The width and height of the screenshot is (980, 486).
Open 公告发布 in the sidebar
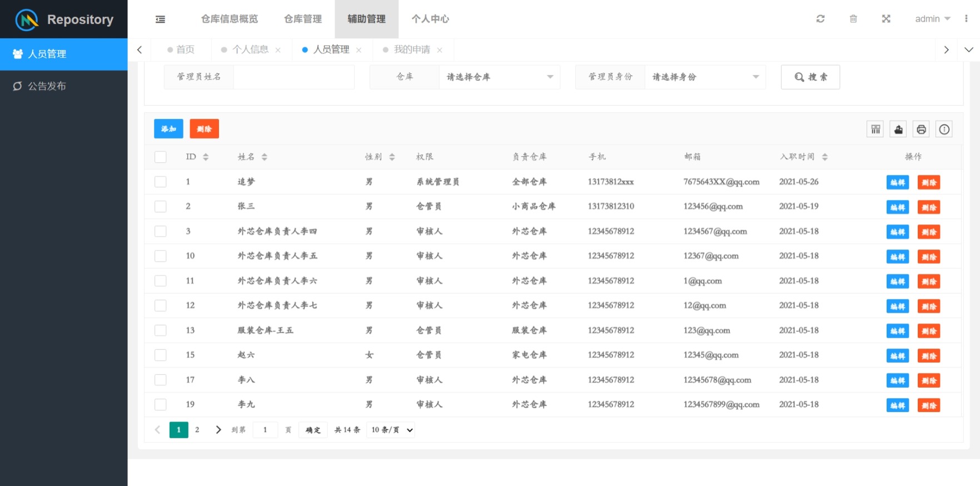coord(64,86)
